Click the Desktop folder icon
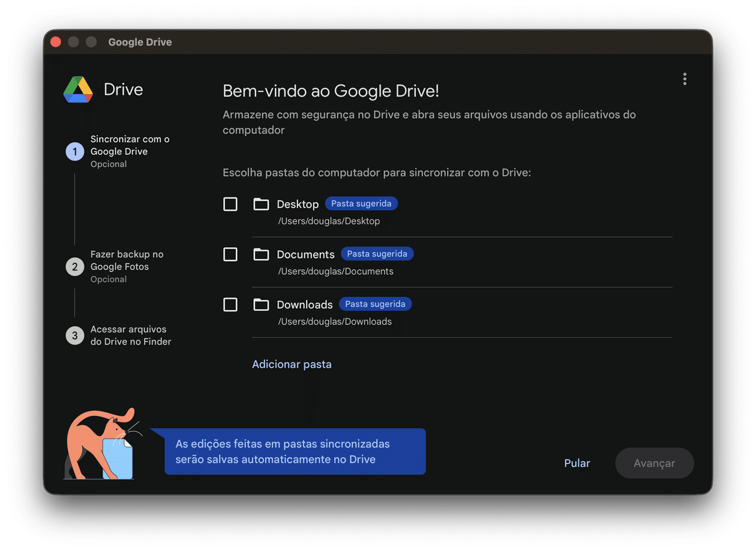 click(261, 204)
